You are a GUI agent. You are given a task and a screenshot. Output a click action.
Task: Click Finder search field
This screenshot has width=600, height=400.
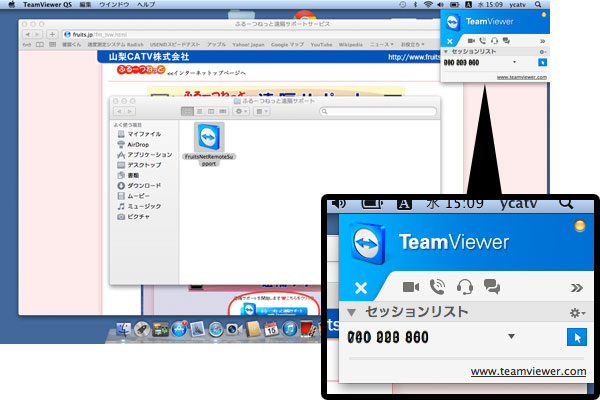(378, 111)
